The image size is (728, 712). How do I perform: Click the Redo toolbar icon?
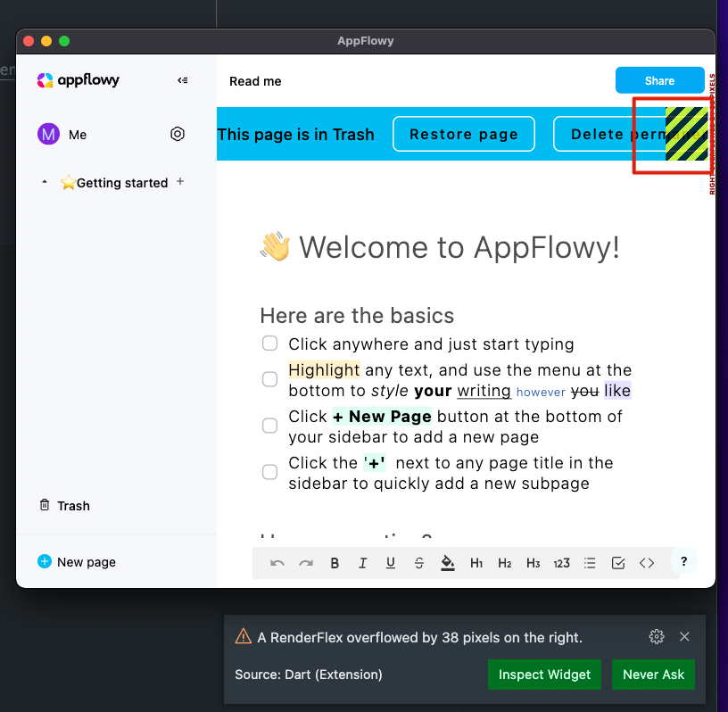coord(306,563)
